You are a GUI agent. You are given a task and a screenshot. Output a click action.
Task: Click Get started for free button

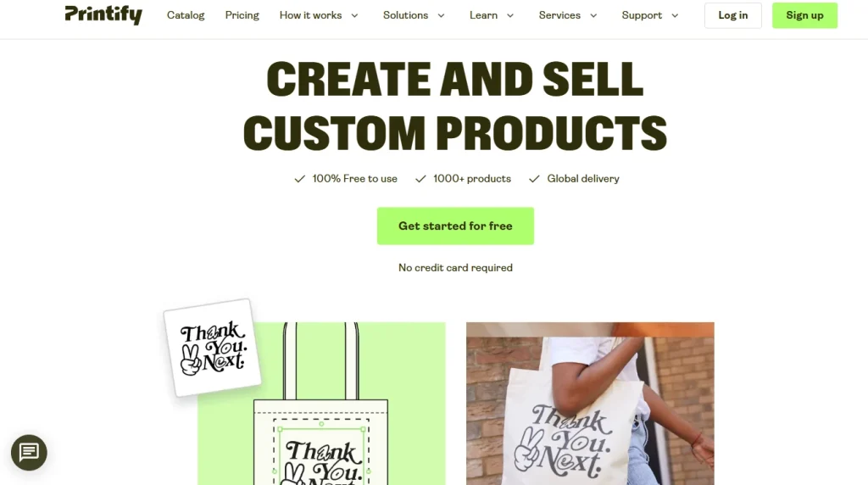click(455, 226)
